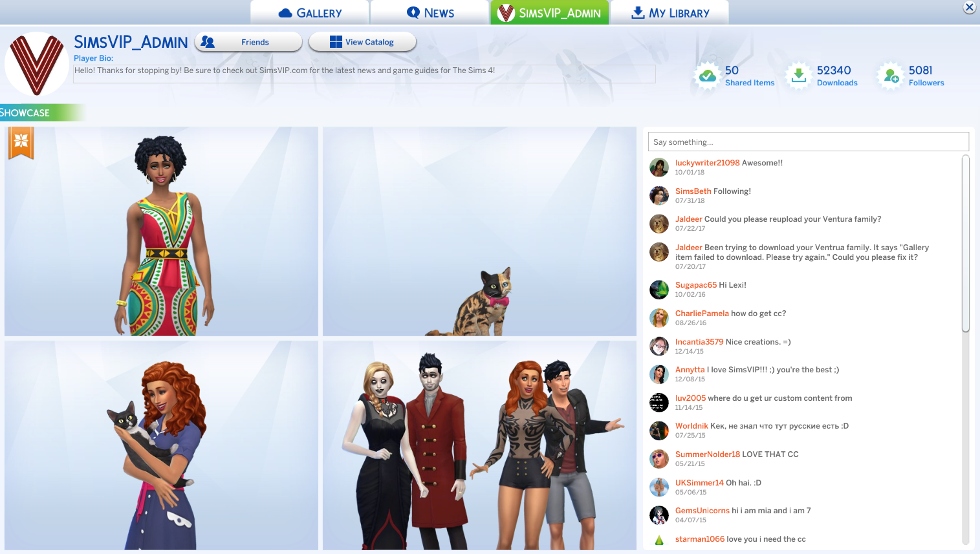Screen dimensions: 980x554
Task: Open the Gallery tab
Action: [x=310, y=12]
